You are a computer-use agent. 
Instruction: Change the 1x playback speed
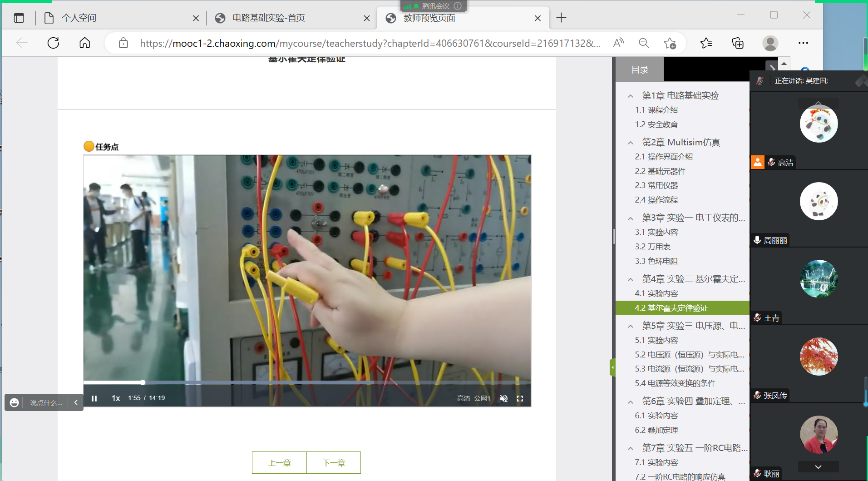click(x=116, y=398)
